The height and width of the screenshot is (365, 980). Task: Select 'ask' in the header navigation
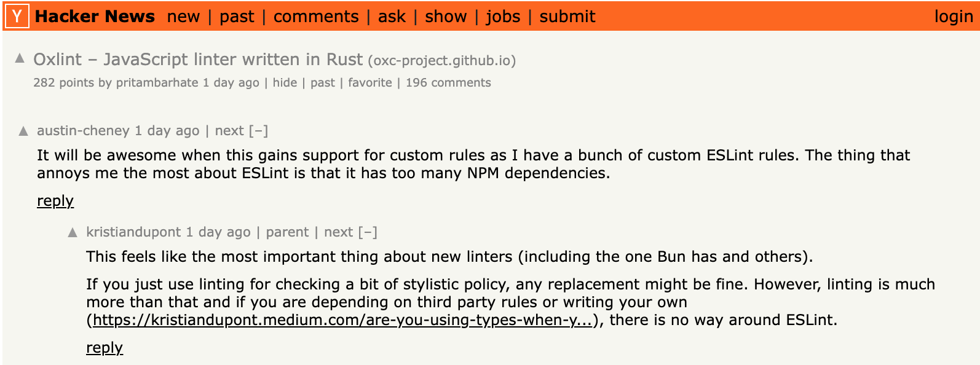(392, 17)
